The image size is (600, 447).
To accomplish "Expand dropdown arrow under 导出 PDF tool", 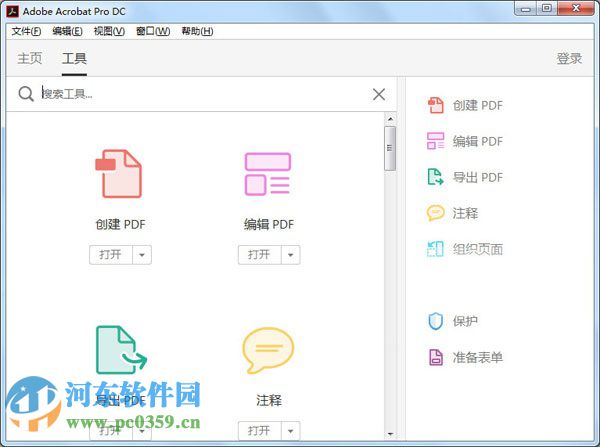I will [142, 431].
